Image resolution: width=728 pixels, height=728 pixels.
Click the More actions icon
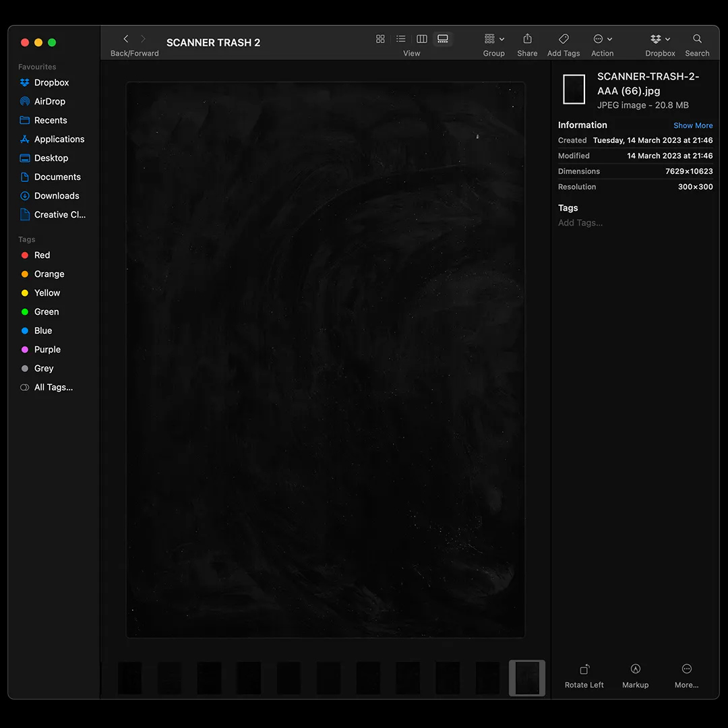(x=686, y=669)
